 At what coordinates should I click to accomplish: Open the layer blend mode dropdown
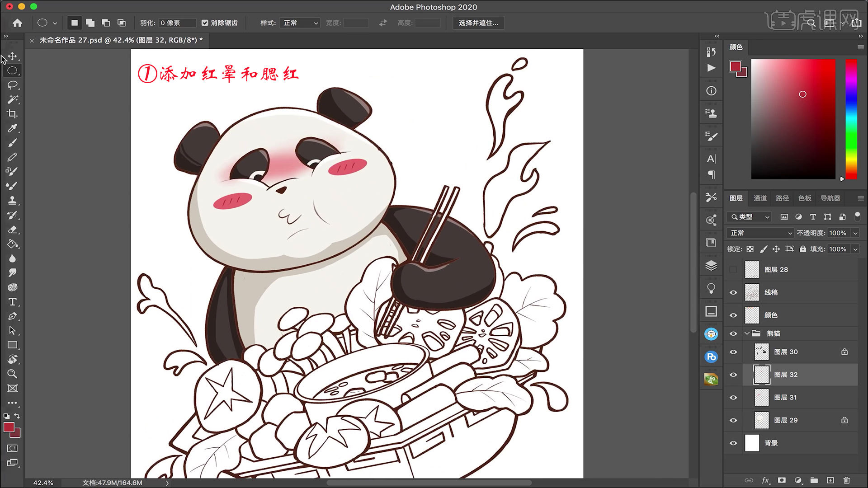760,233
